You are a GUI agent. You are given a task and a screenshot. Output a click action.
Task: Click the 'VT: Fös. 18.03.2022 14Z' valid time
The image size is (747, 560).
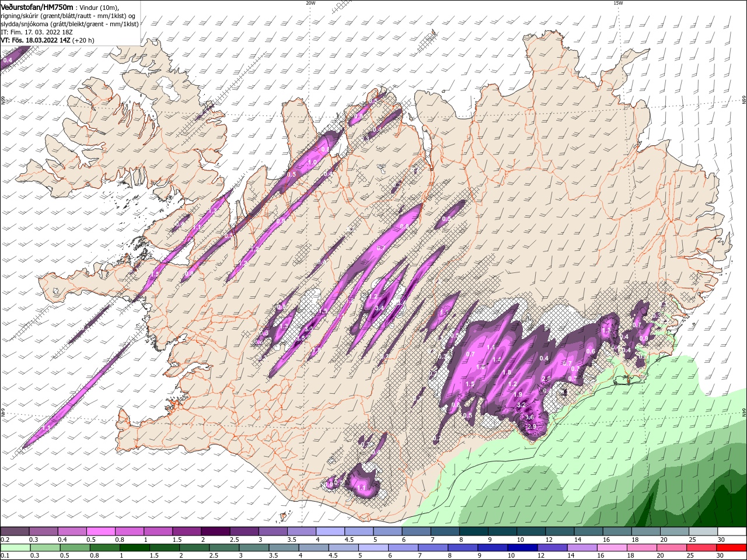36,40
